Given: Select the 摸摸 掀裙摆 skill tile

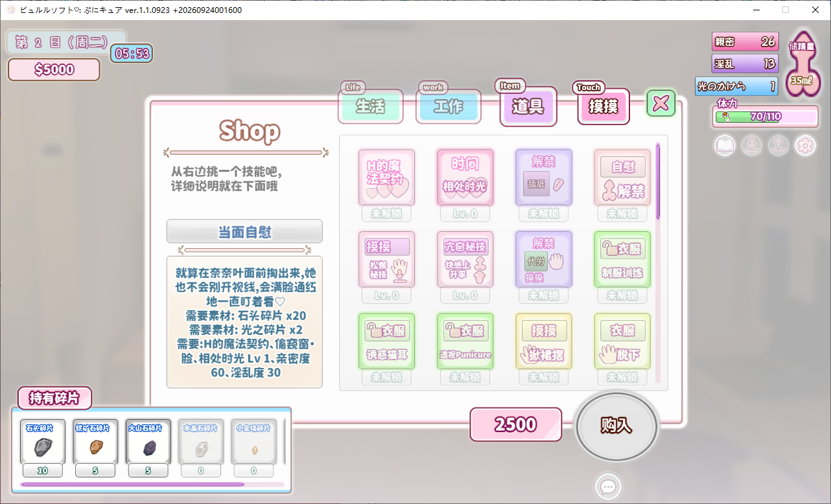Looking at the screenshot, I should [x=544, y=341].
